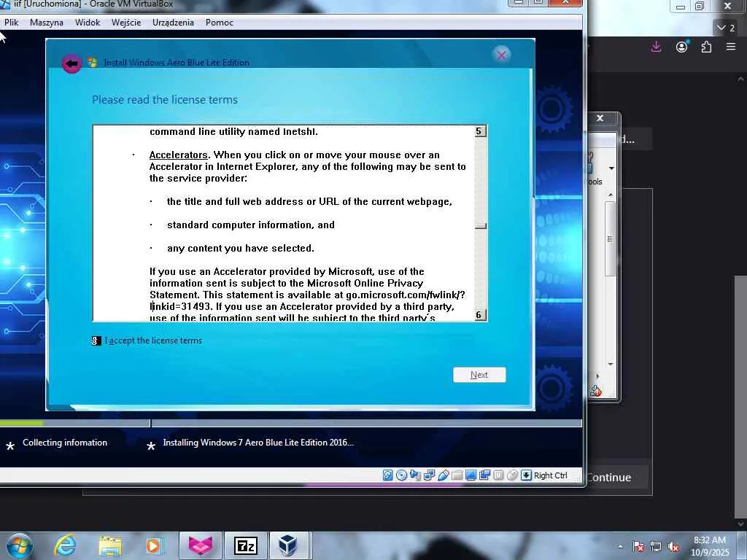Launch Internet Explorer from the taskbar

(64, 545)
